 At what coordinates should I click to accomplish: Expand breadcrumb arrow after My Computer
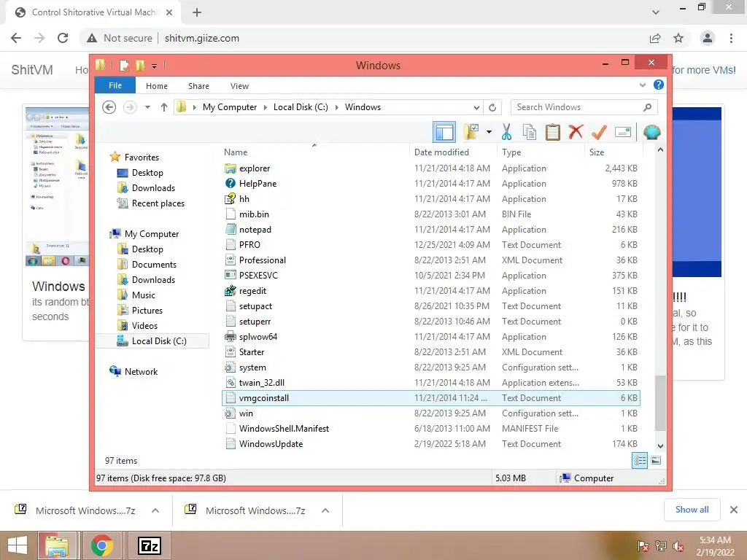266,107
